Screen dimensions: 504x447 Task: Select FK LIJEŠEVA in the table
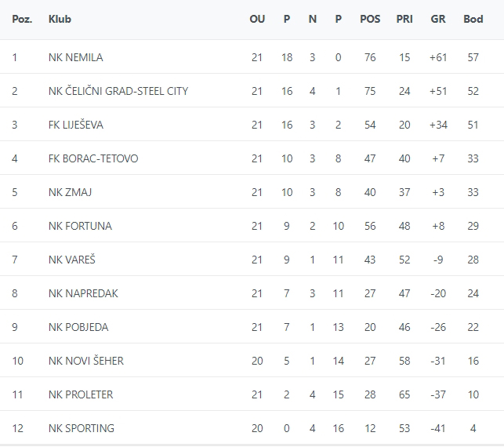pos(75,125)
